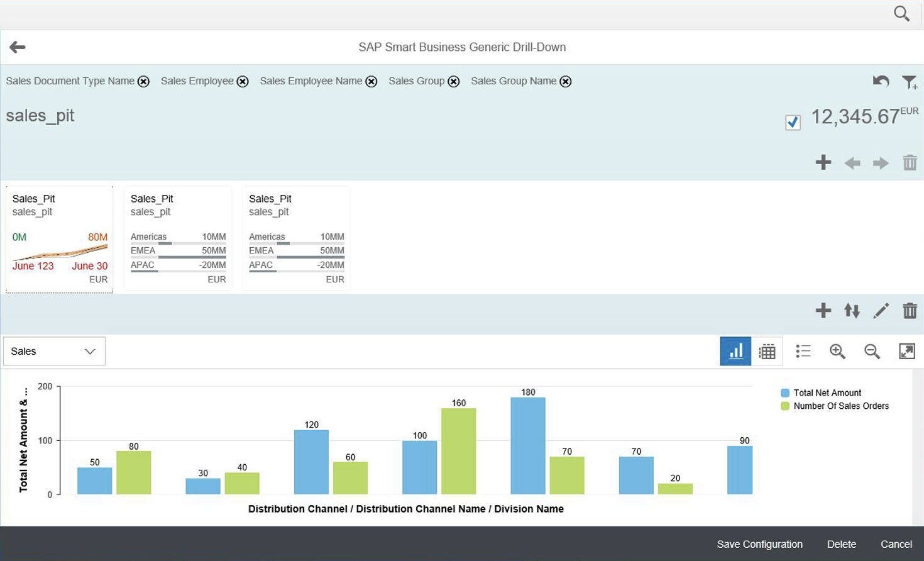Click the sort views up-down arrows
This screenshot has width=924, height=561.
tap(852, 310)
